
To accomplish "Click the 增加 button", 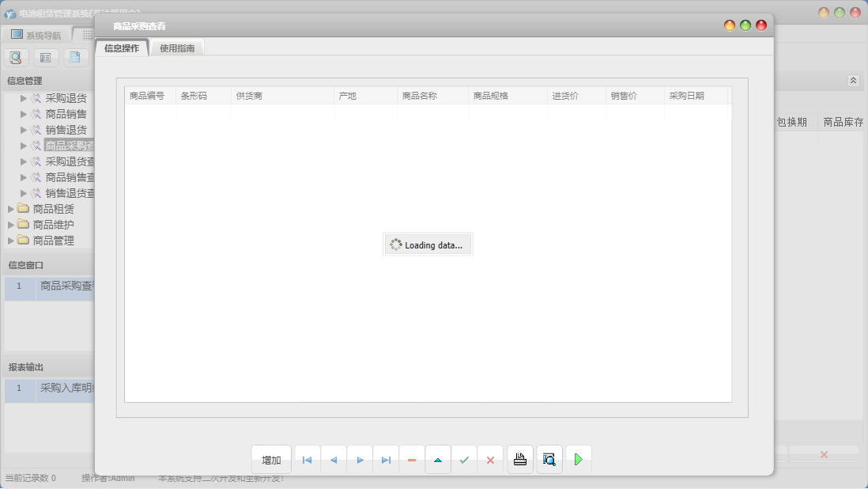I will 271,460.
